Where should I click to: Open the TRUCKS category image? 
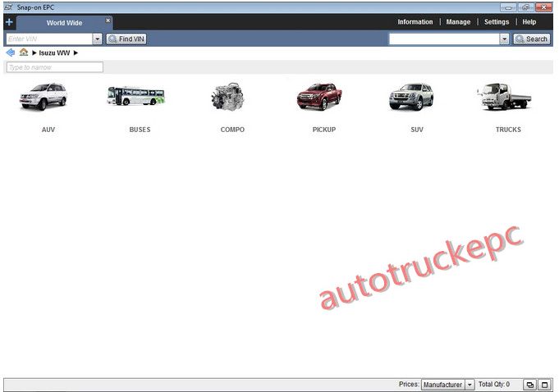[x=504, y=97]
